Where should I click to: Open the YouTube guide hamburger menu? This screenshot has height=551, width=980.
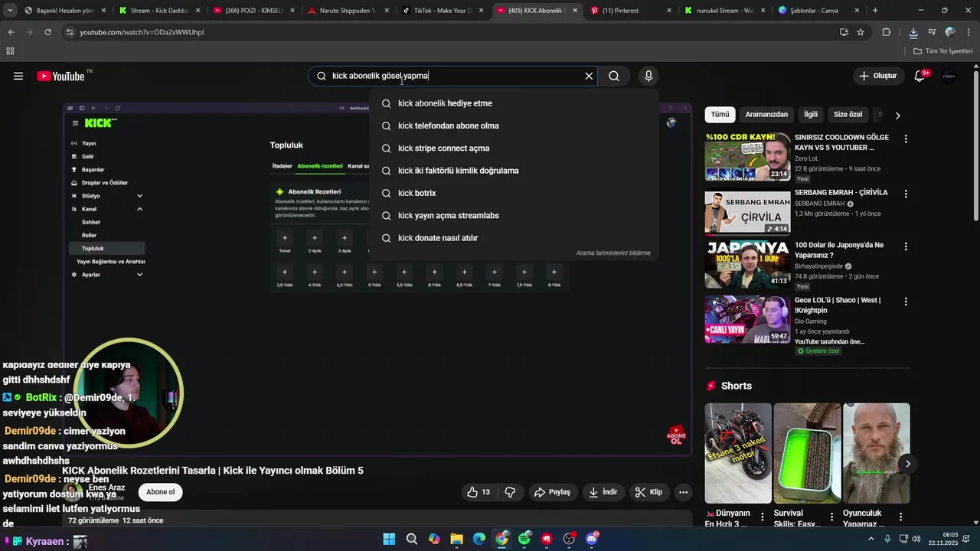click(x=18, y=76)
